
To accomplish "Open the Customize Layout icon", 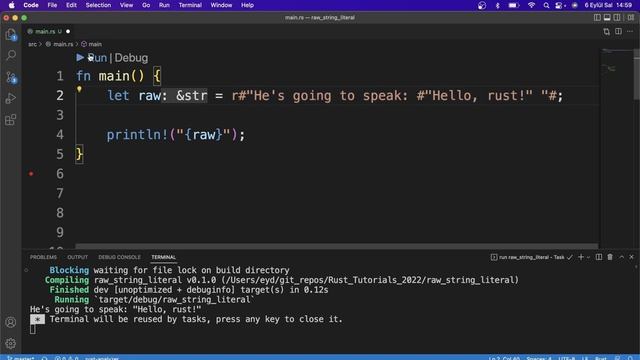I will [x=631, y=18].
